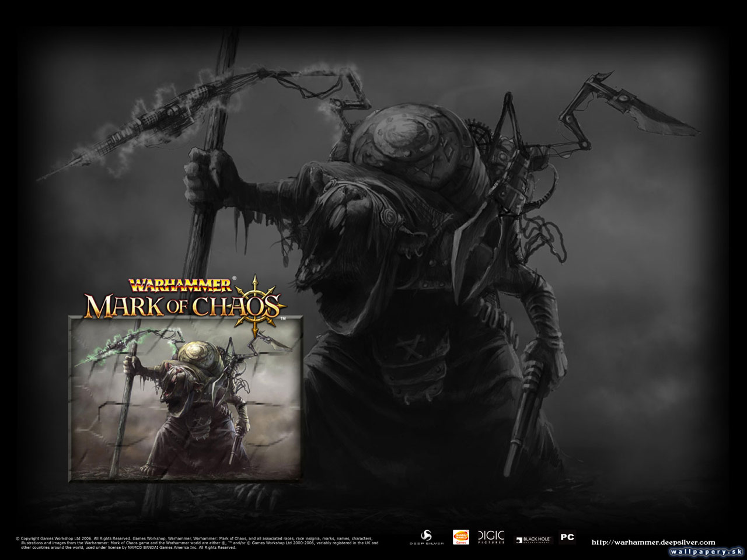The height and width of the screenshot is (560, 747).
Task: Click the Digic Pictures logo
Action: [x=491, y=537]
